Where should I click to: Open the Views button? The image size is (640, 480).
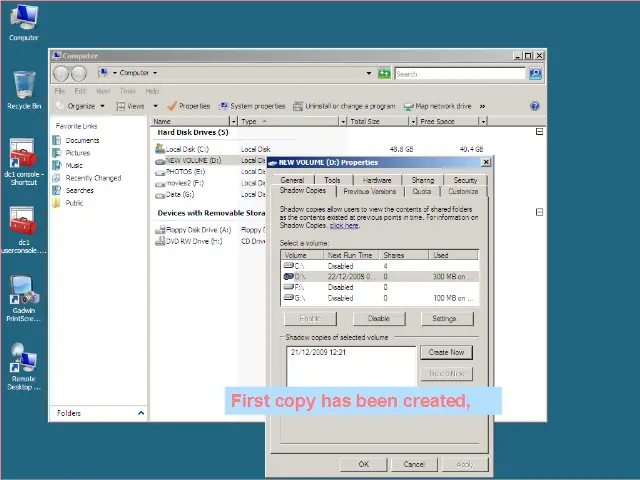[131, 106]
